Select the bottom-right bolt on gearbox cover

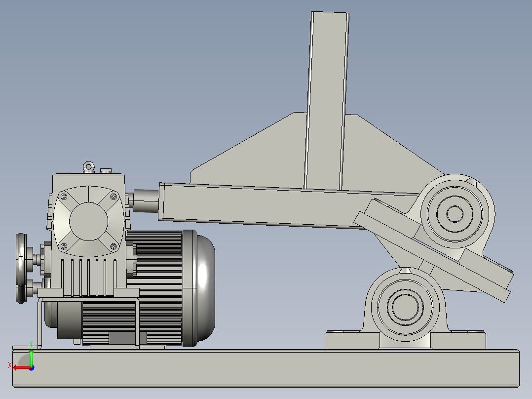[x=114, y=246]
